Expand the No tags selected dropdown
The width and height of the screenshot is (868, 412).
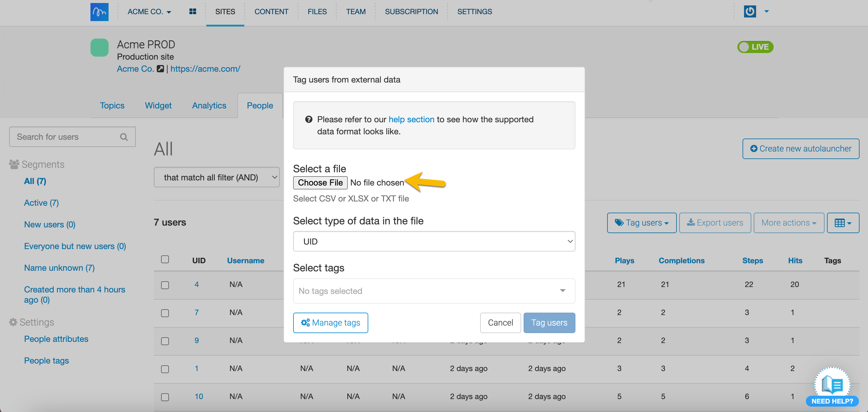434,291
